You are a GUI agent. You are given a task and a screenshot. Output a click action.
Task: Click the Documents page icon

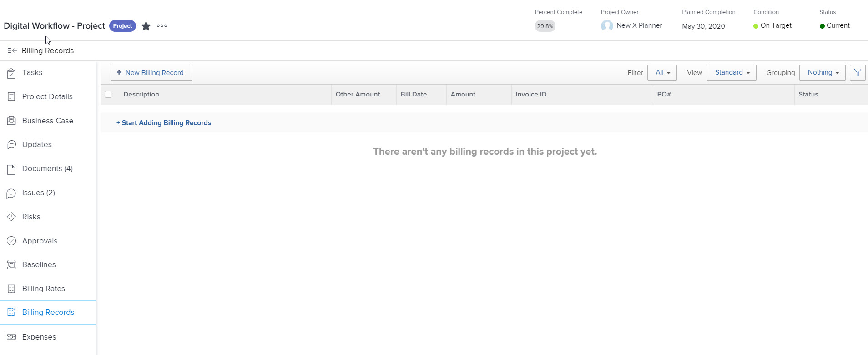pos(11,169)
